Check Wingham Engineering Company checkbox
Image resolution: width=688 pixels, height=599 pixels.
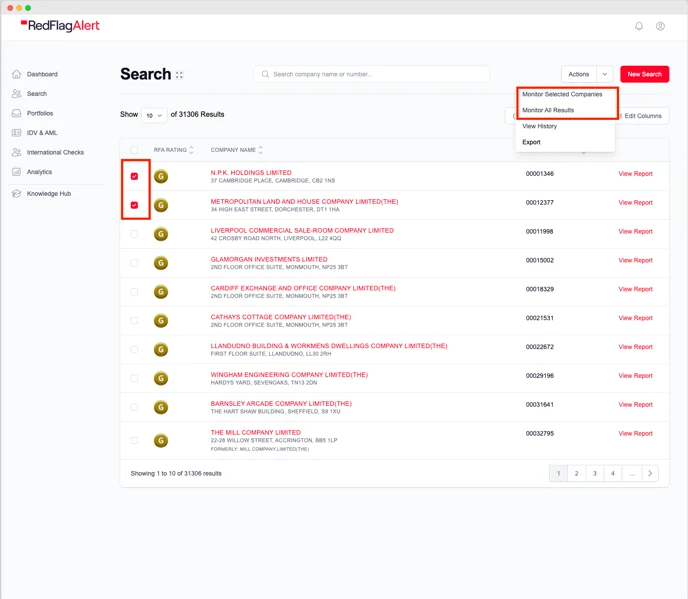134,378
